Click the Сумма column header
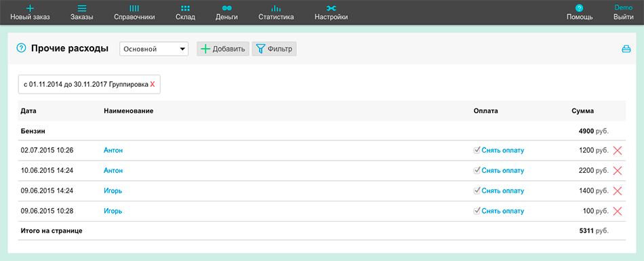The width and height of the screenshot is (644, 261). click(x=582, y=111)
